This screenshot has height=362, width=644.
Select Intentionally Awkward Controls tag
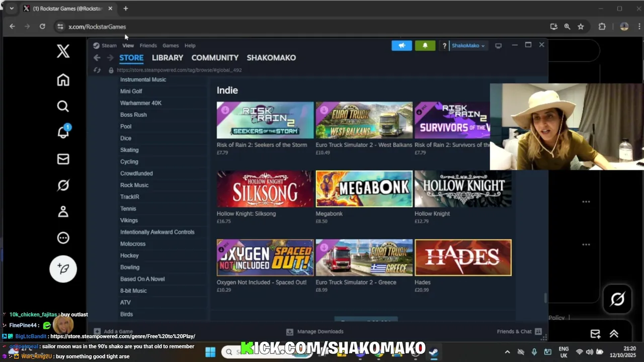[157, 232]
